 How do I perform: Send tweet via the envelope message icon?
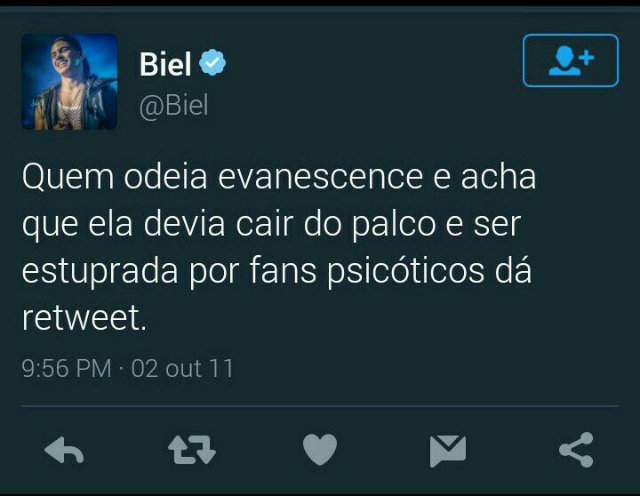pos(448,451)
